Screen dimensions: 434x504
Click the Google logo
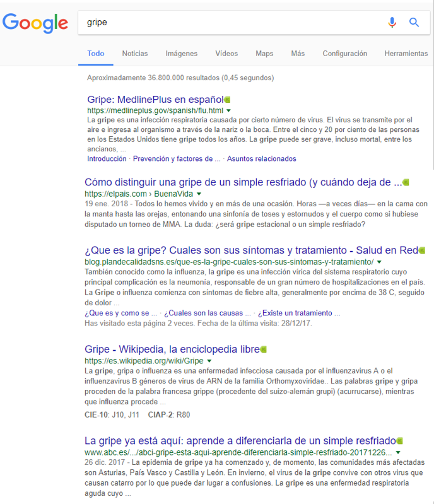click(x=35, y=23)
